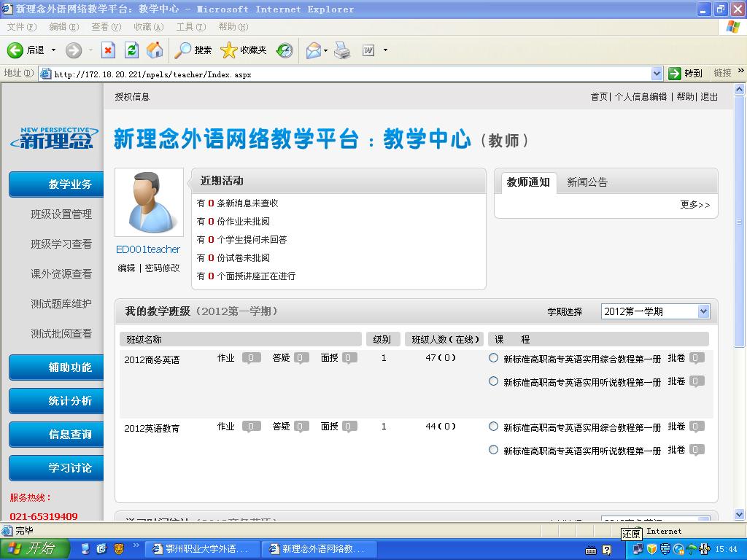Select 听说教程第一册 radio for 2012商务英语
Screen dimensions: 747x560
[x=494, y=381]
